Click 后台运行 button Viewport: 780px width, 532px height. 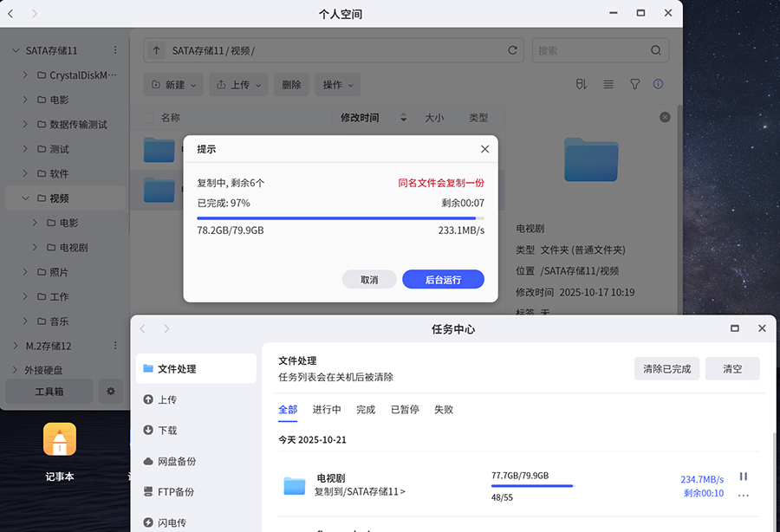pos(443,279)
